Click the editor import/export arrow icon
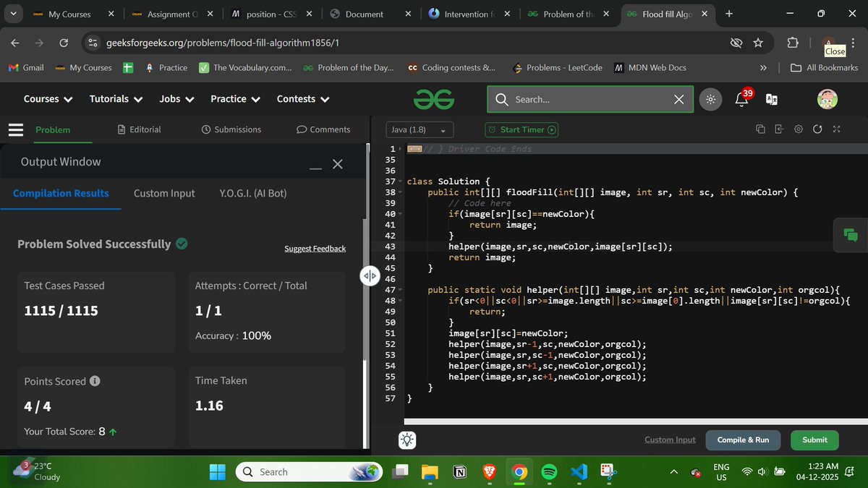Viewport: 868px width, 488px height. point(779,129)
